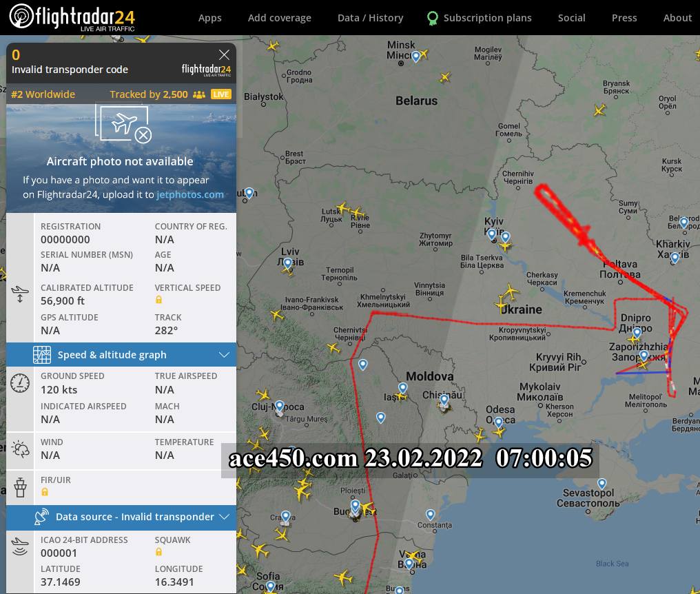Click the Kyiv airport pin marker
This screenshot has height=594, width=700.
click(491, 233)
